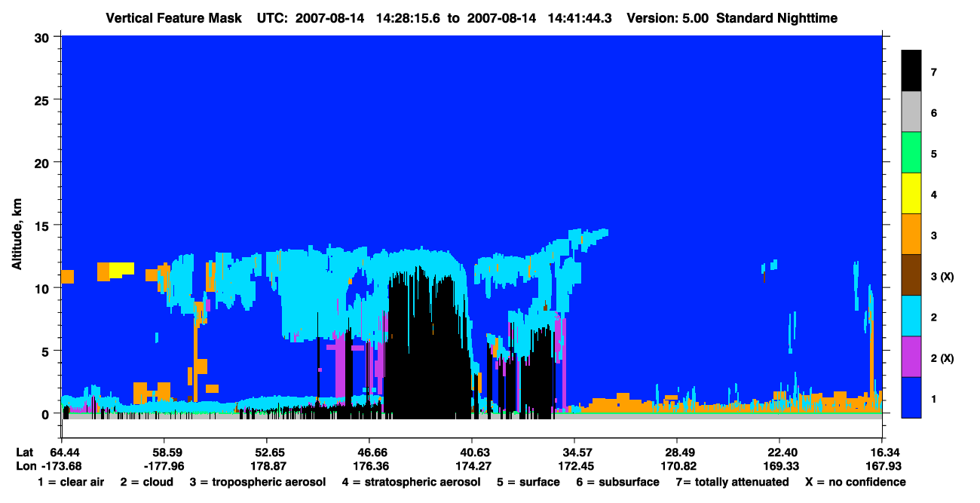Click the green surface legend swatch
This screenshot has height=503, width=980.
[x=911, y=152]
